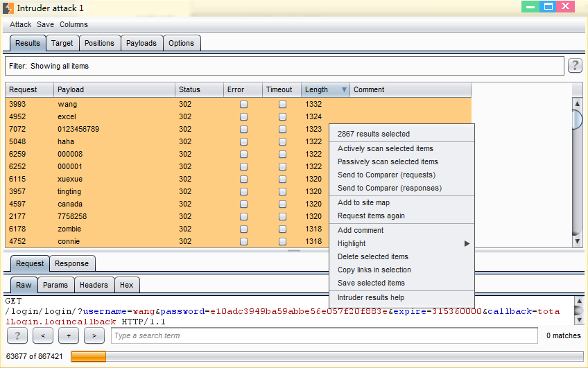The height and width of the screenshot is (368, 588).
Task: Switch to the Response tab
Action: (x=71, y=263)
